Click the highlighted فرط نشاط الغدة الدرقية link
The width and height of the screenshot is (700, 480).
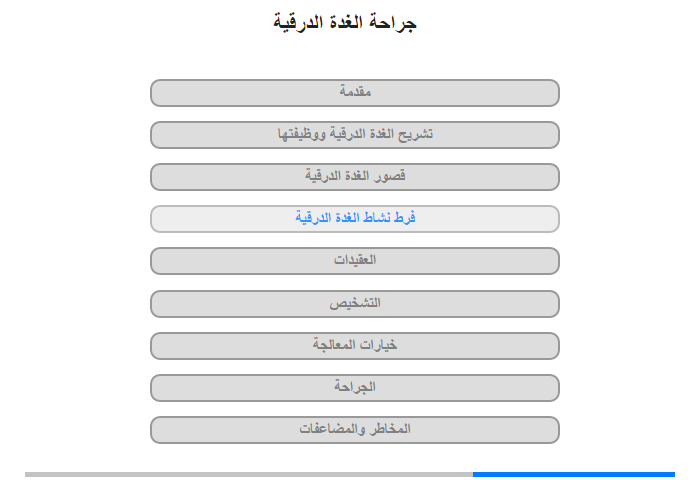click(354, 219)
